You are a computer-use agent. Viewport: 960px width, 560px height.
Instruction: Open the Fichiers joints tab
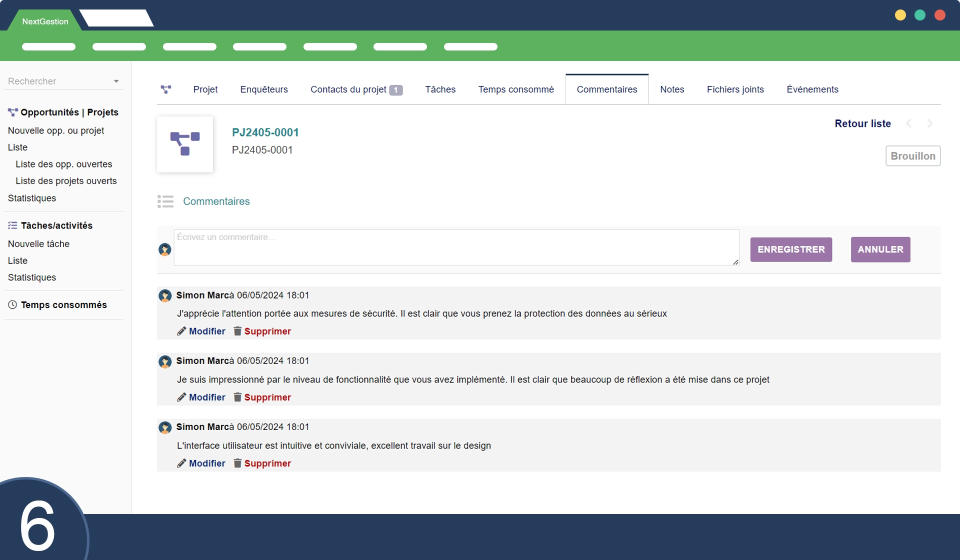click(x=735, y=89)
